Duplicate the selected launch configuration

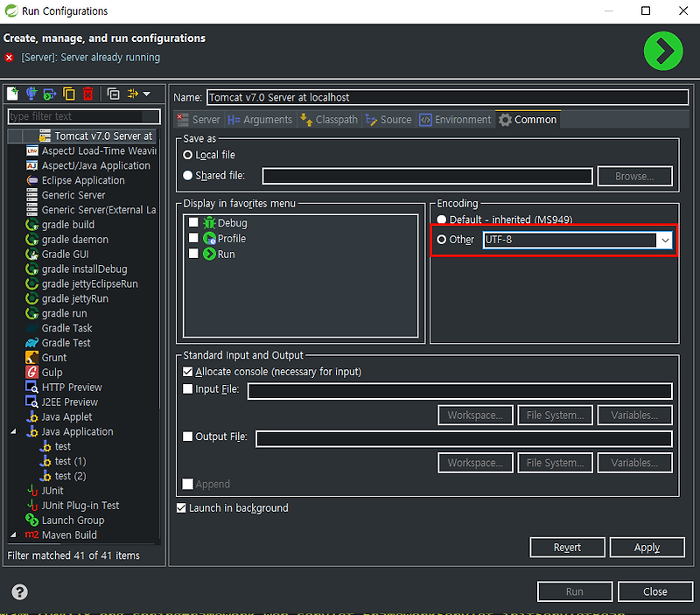click(71, 94)
